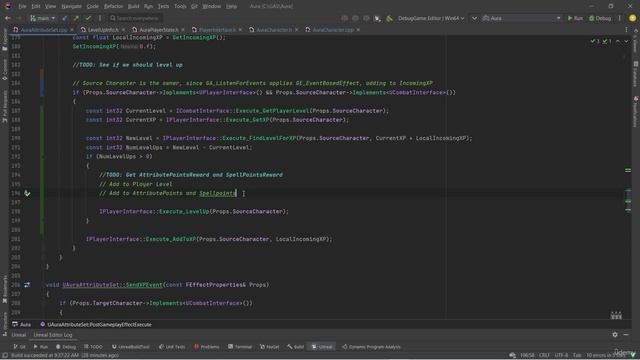Click the inspection results checkmark widget
Screen dimensions: 640x360
pos(601,41)
